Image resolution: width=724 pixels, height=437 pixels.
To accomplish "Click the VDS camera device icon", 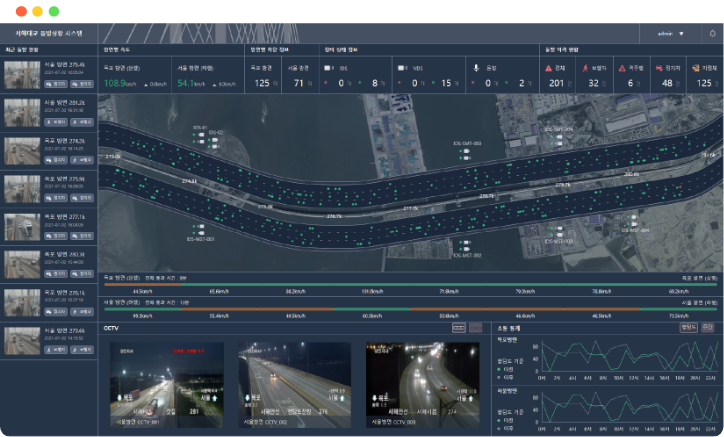I will pyautogui.click(x=403, y=68).
